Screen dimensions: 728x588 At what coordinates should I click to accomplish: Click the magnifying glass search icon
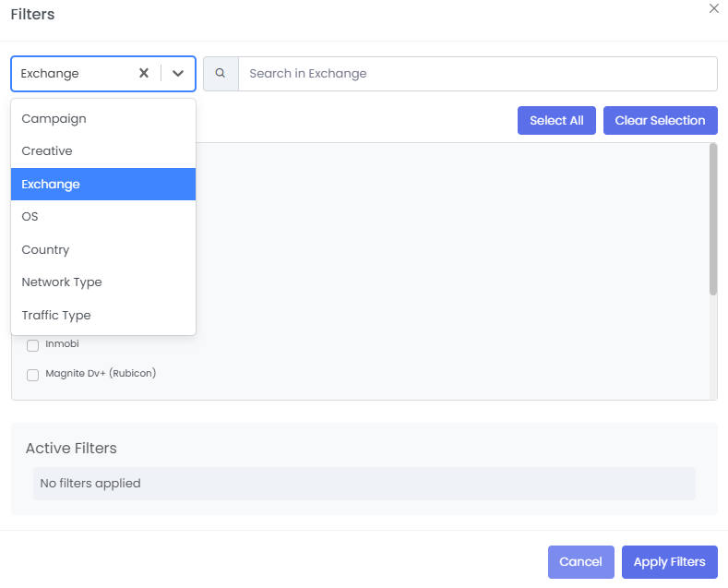coord(221,74)
